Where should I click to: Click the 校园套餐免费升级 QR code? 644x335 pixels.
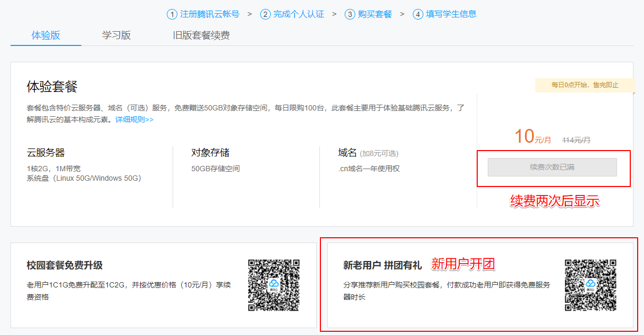click(274, 285)
